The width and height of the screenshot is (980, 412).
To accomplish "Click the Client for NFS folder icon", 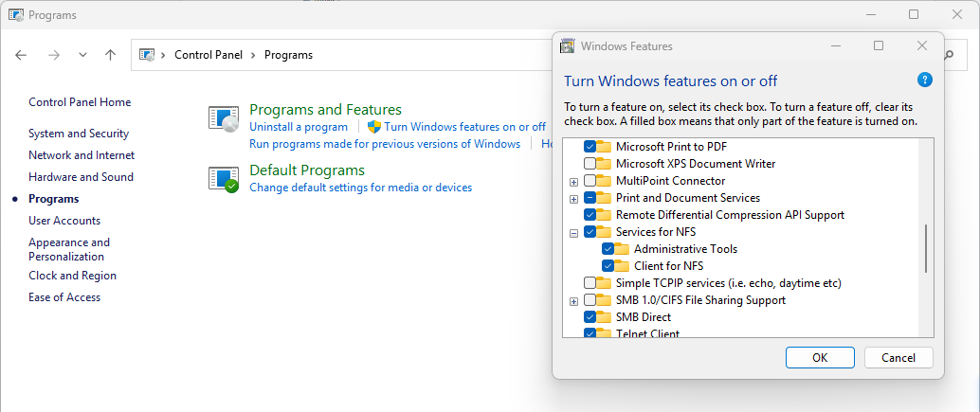I will (621, 265).
